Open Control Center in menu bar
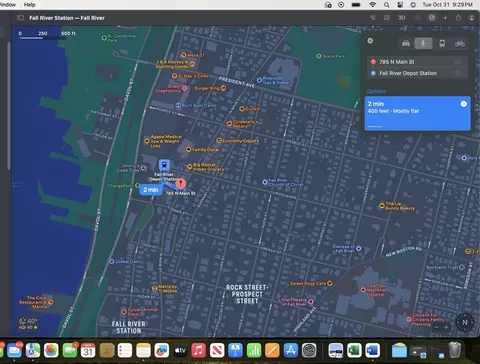This screenshot has width=480, height=364. point(400,5)
